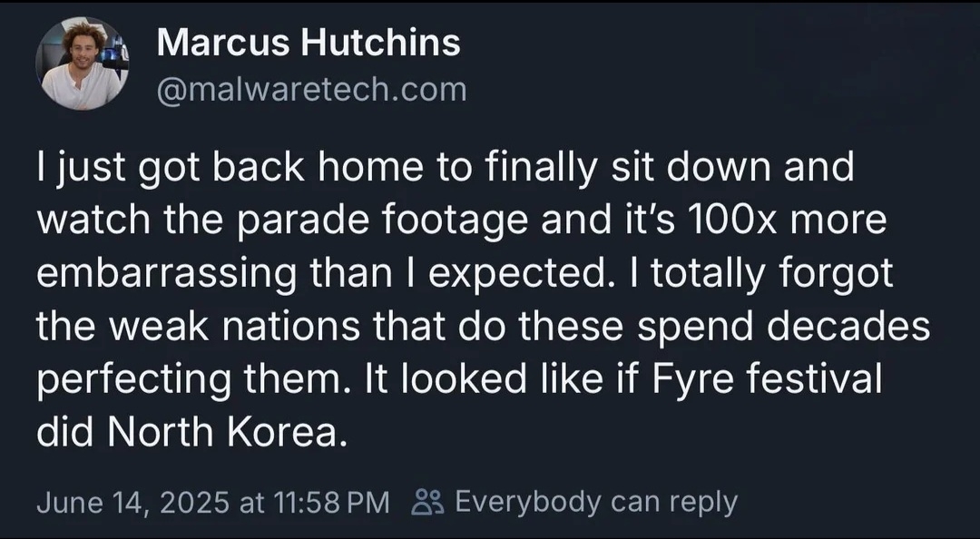Click the word "reply" in the footer
The image size is (980, 539).
704,504
